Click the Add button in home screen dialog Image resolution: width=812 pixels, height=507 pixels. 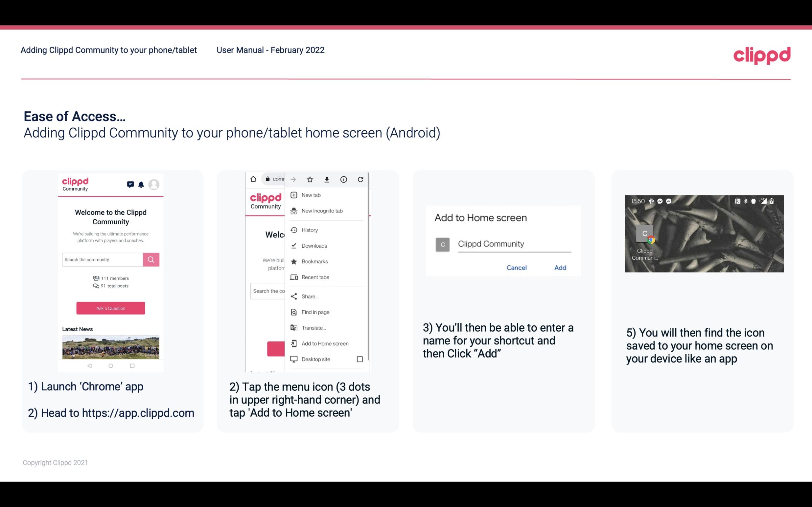tap(560, 268)
